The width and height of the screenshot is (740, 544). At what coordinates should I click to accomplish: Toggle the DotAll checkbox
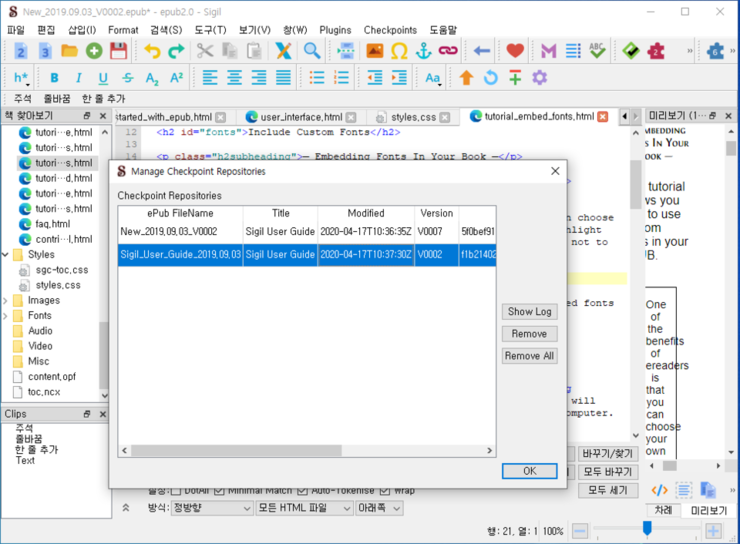tap(177, 492)
